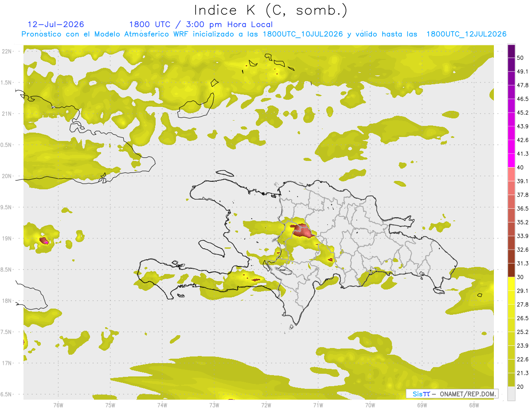This screenshot has width=532, height=411.
Task: Select the 19N latitude label
Action: pos(7,239)
